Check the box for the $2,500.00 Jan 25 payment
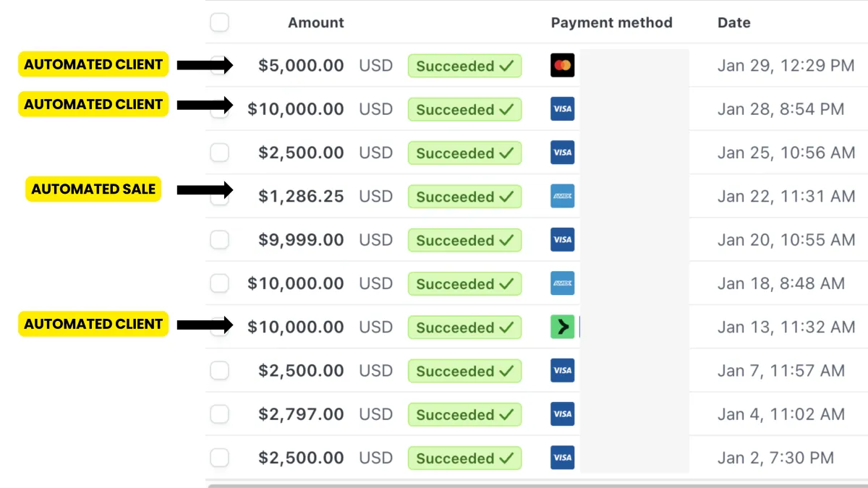Image resolution: width=868 pixels, height=488 pixels. coord(219,153)
